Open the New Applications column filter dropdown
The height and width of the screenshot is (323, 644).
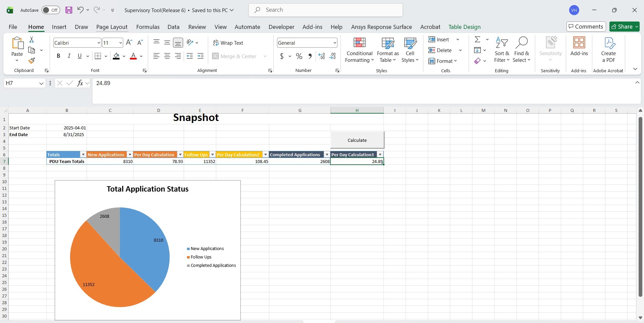click(130, 155)
